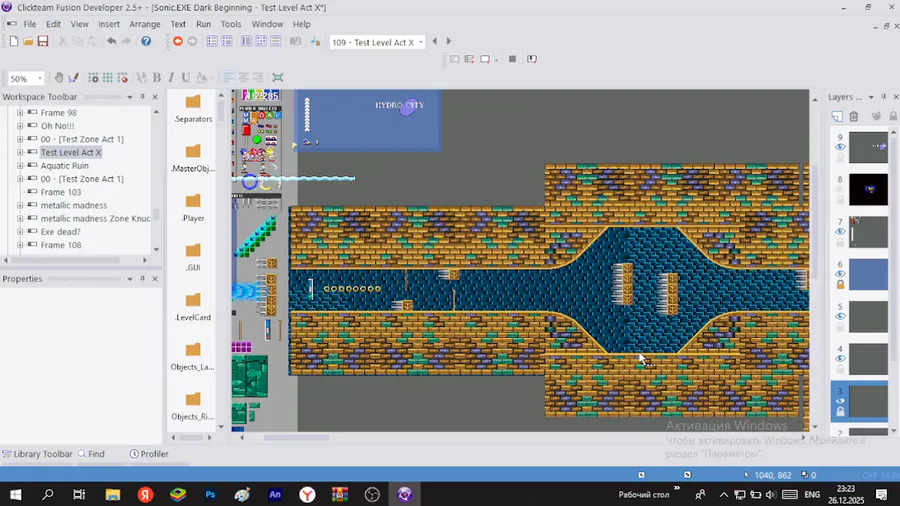Hide layer 4 with eye icon
900x506 pixels.
840,359
